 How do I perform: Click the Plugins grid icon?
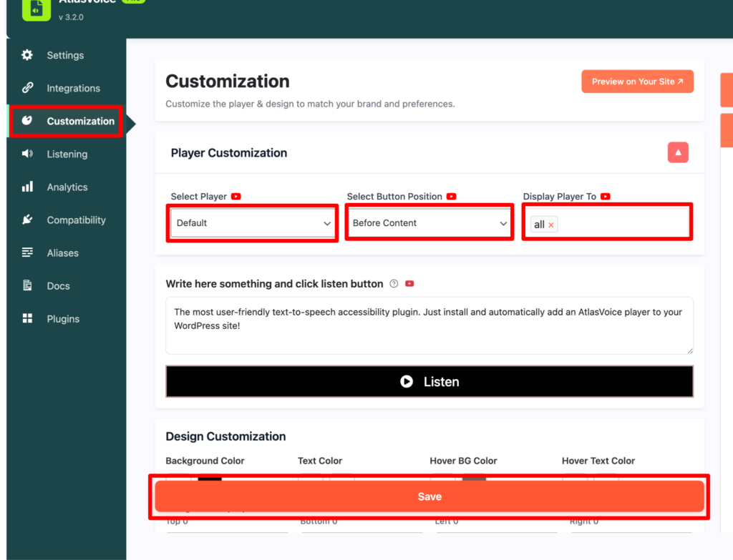pyautogui.click(x=27, y=318)
